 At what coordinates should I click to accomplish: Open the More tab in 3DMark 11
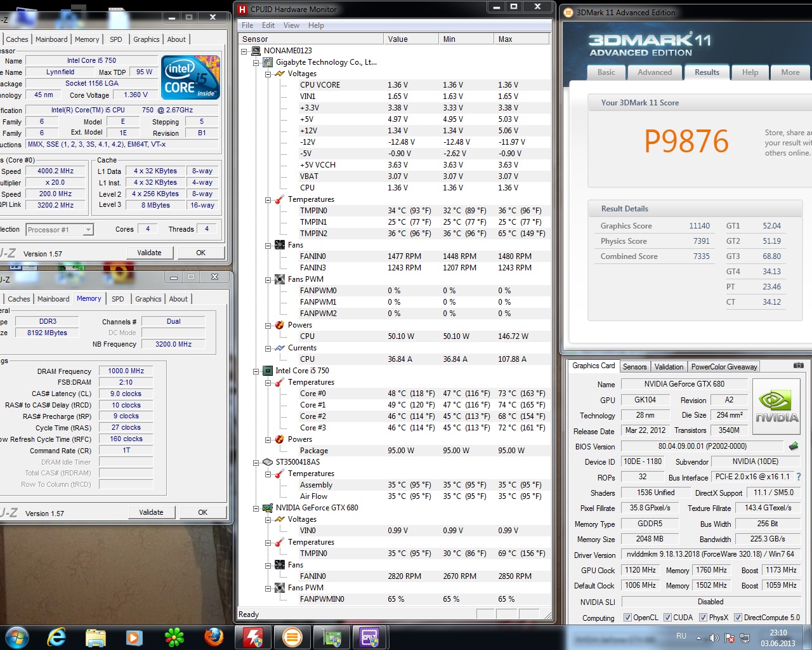pyautogui.click(x=790, y=72)
